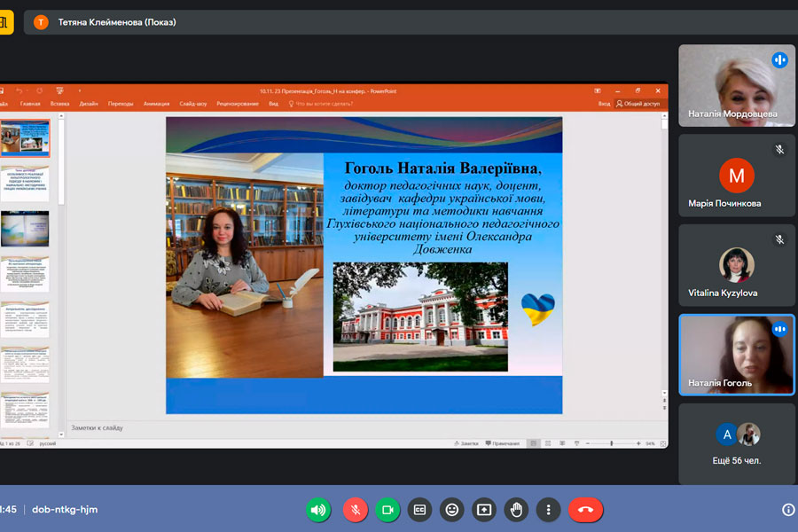Image resolution: width=798 pixels, height=532 pixels.
Task: Expand the Ещё 56 чел. participants tile
Action: tap(737, 443)
